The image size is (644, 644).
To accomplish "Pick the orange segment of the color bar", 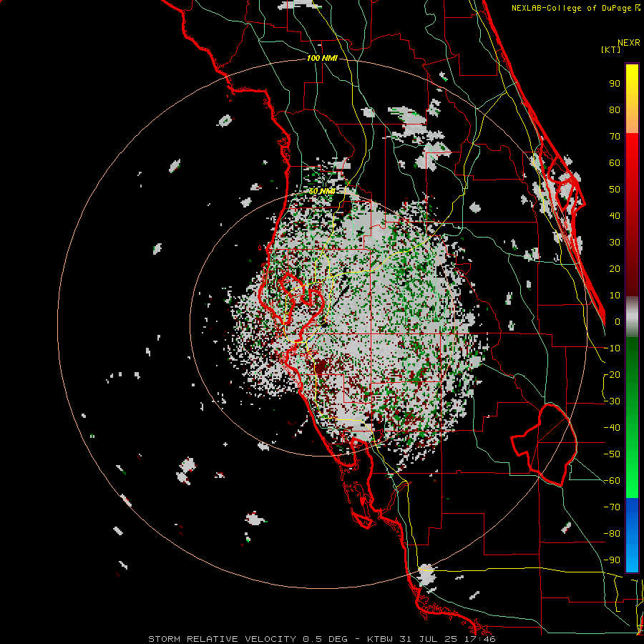I will click(x=632, y=122).
